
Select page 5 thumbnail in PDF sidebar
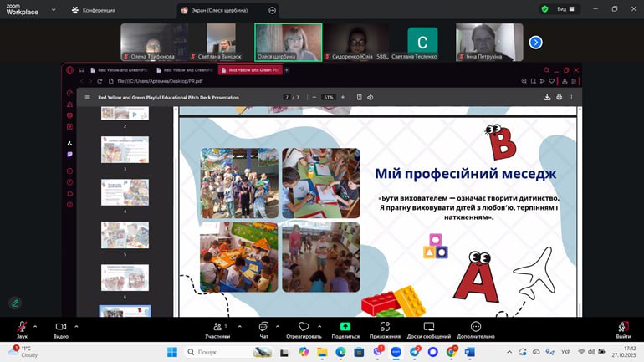pyautogui.click(x=125, y=235)
